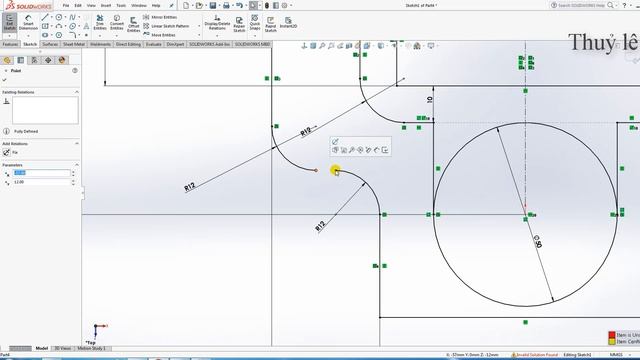Click the Y coordinate field showing 12.00
Image resolution: width=640 pixels, height=360 pixels.
pos(42,182)
